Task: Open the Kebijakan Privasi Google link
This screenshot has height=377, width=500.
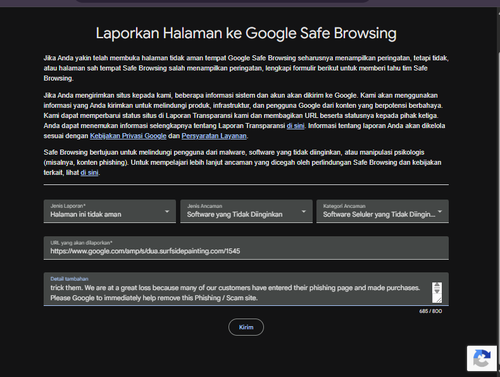Action: coord(128,136)
